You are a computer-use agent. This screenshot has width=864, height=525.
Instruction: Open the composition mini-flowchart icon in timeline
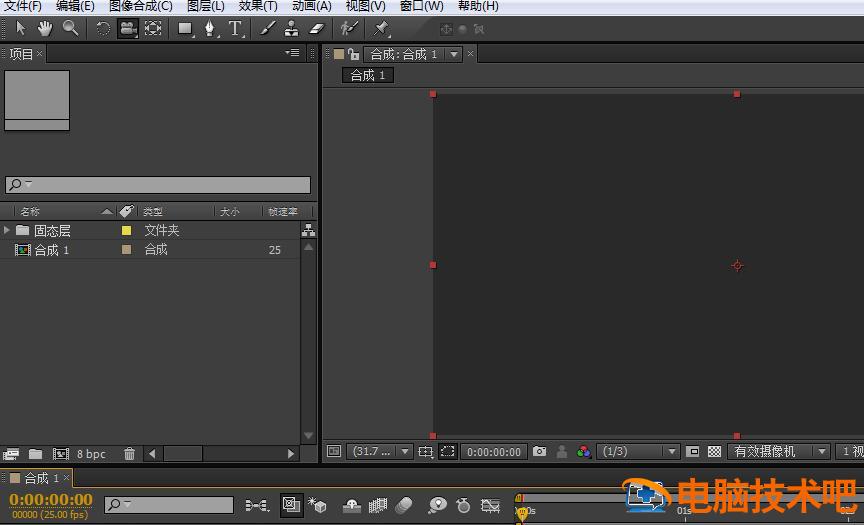[x=257, y=505]
